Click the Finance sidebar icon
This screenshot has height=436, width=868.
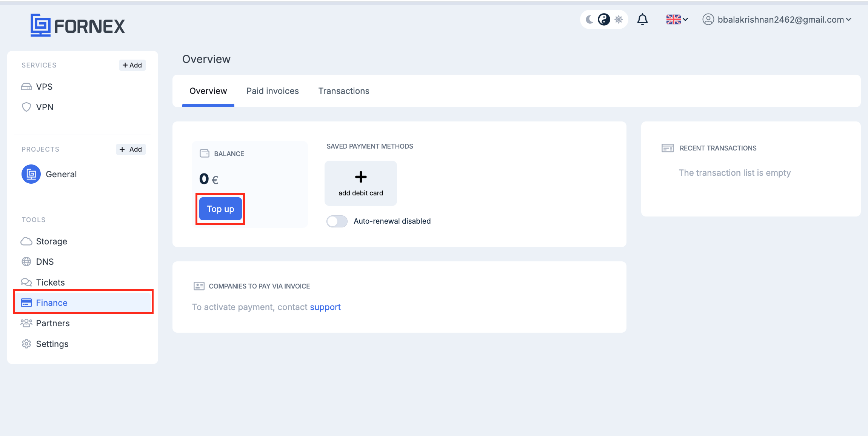pos(26,302)
